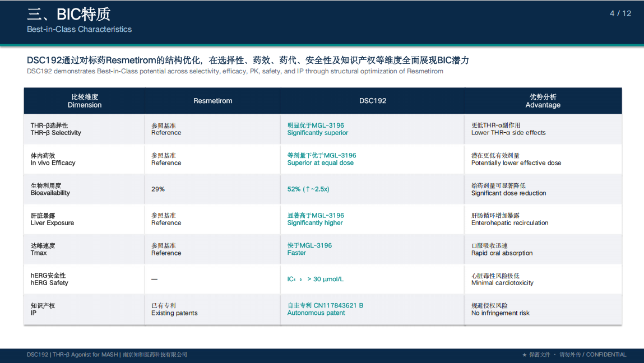Click the '29%' bioavailability value
The width and height of the screenshot is (644, 363).
(x=157, y=189)
